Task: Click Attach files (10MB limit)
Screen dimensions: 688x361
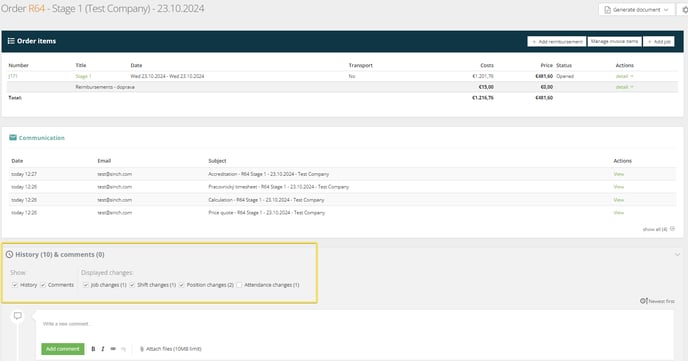Action: [x=170, y=349]
